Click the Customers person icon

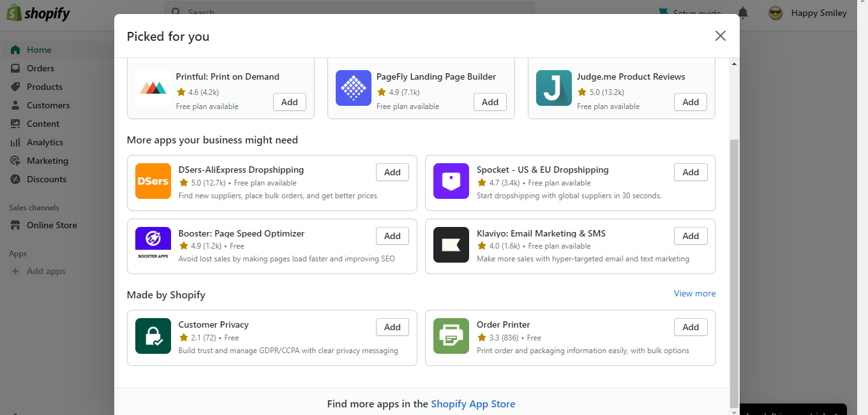tap(15, 105)
